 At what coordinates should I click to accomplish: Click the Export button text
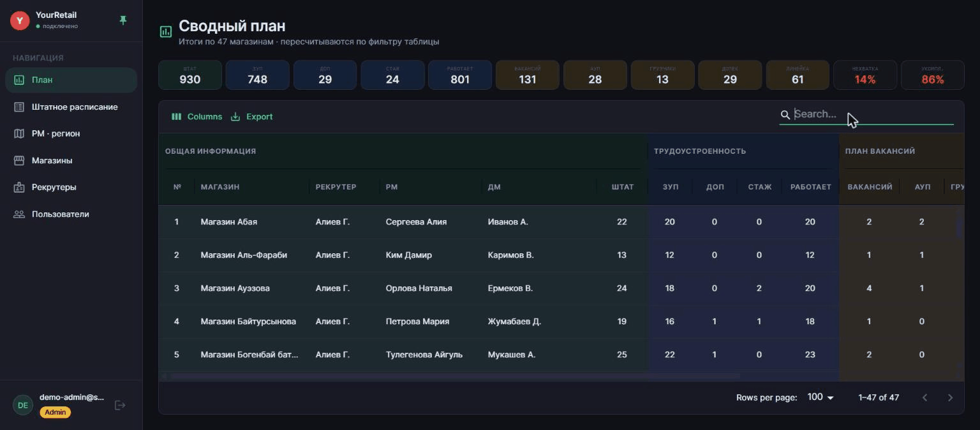259,117
